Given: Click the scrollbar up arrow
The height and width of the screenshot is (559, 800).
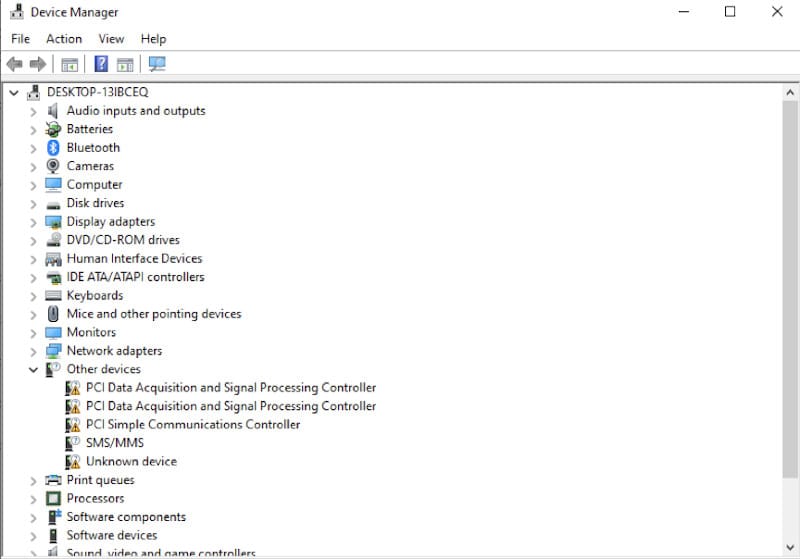Looking at the screenshot, I should point(790,93).
